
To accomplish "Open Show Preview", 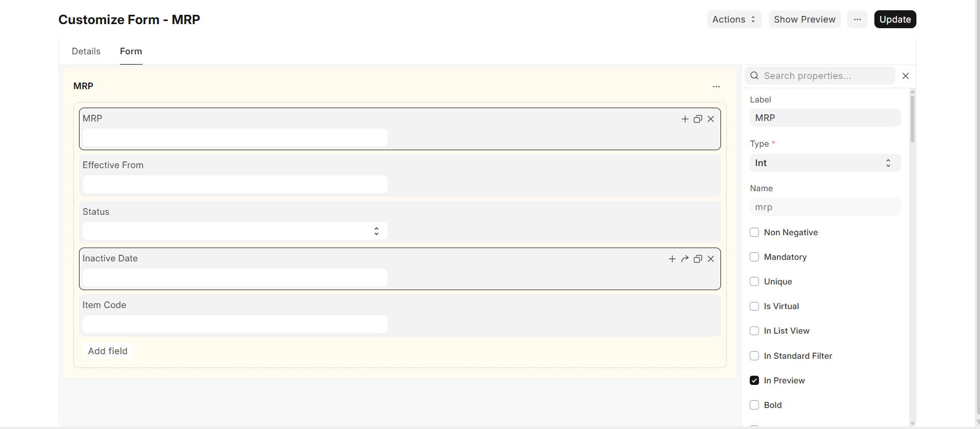I will (804, 19).
